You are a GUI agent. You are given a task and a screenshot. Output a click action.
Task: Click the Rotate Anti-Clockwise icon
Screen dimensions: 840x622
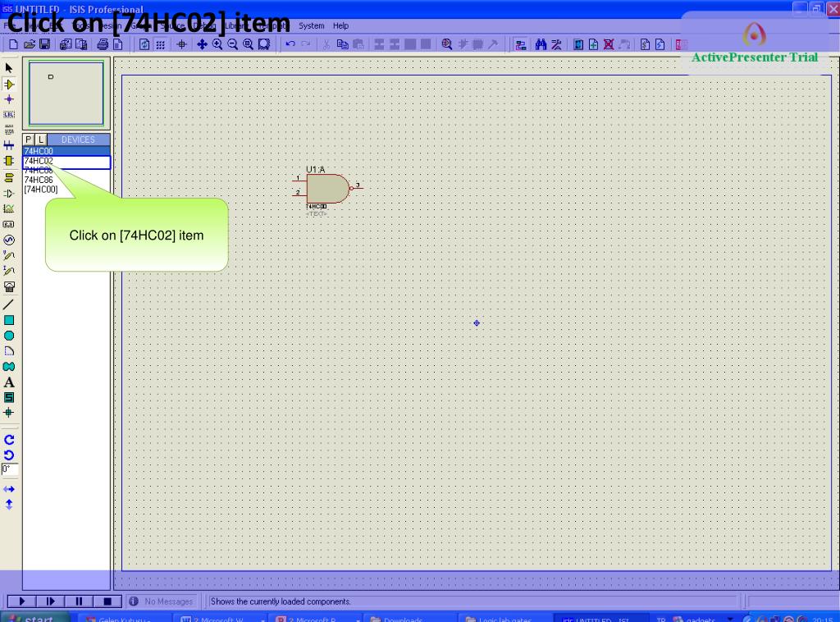(x=8, y=455)
